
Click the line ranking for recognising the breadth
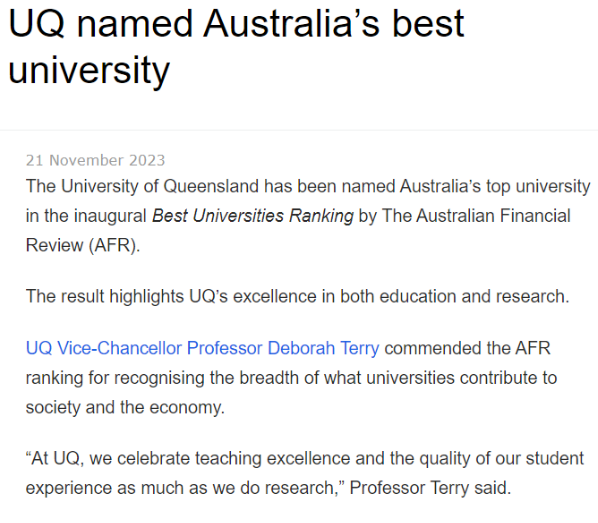click(291, 378)
